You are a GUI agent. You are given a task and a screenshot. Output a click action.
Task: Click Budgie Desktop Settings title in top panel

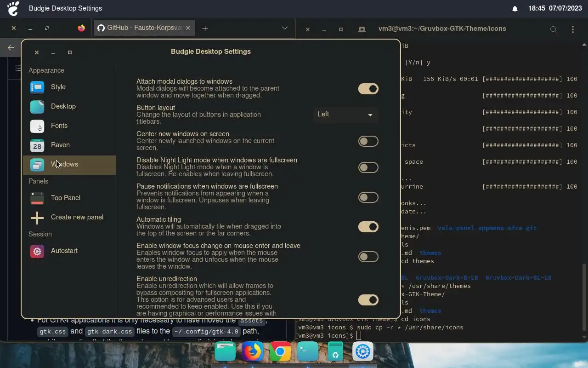point(65,8)
